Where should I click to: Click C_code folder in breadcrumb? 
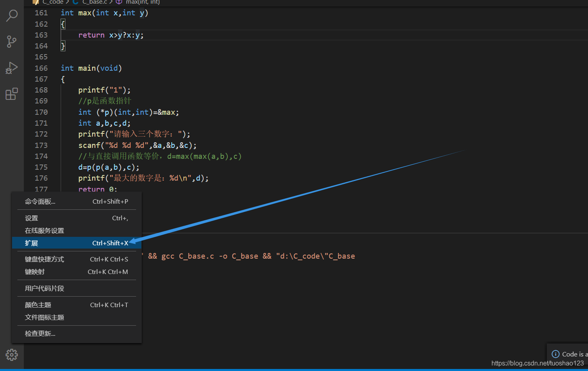click(x=53, y=2)
